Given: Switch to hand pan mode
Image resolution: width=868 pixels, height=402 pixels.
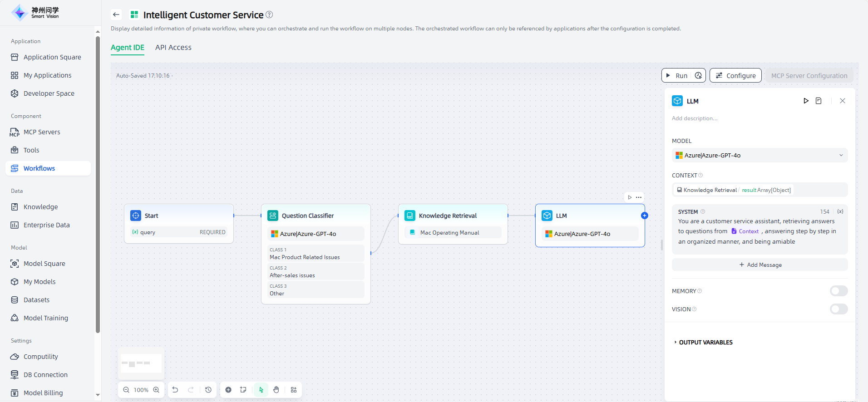Looking at the screenshot, I should pyautogui.click(x=276, y=390).
